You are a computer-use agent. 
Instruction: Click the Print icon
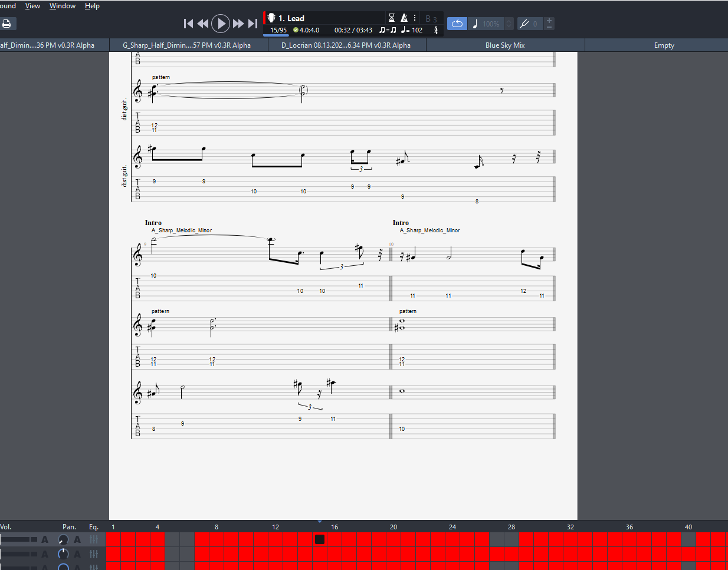pos(7,24)
